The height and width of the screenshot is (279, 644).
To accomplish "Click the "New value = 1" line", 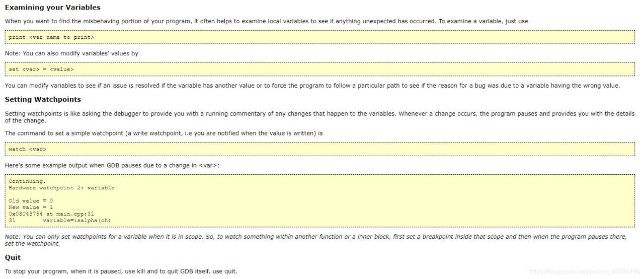I will click(31, 207).
